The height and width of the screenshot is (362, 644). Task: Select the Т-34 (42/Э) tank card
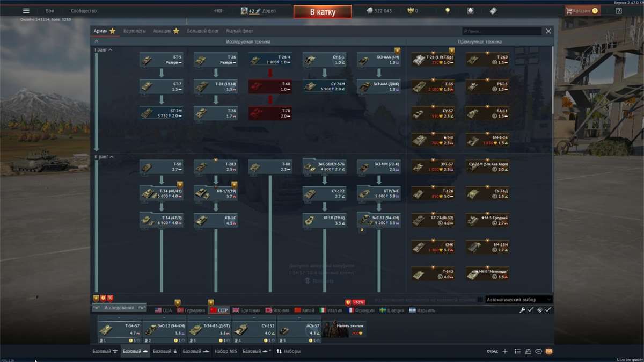point(162,220)
